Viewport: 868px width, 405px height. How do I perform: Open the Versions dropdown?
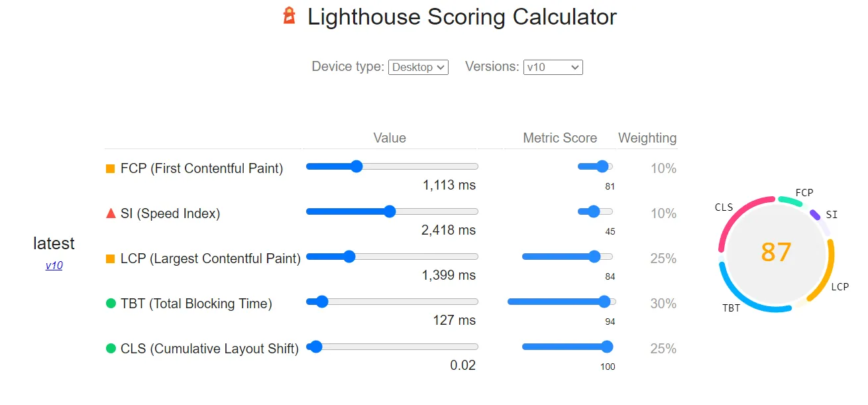553,67
